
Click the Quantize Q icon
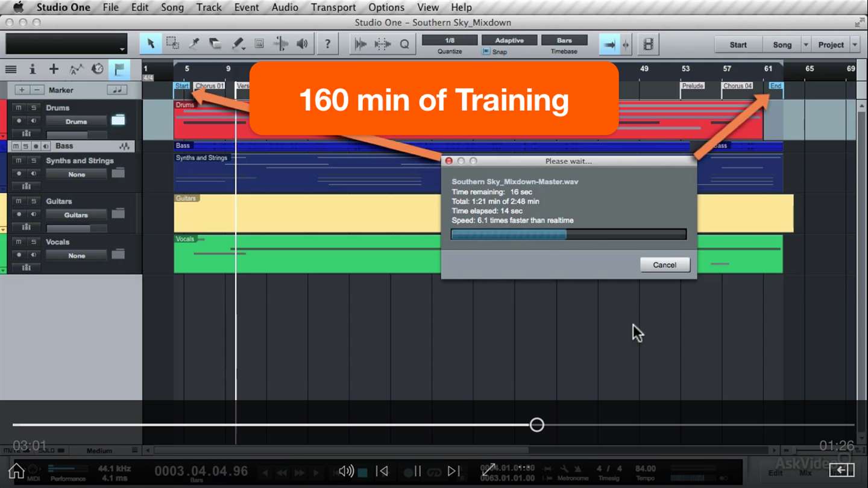click(x=404, y=44)
